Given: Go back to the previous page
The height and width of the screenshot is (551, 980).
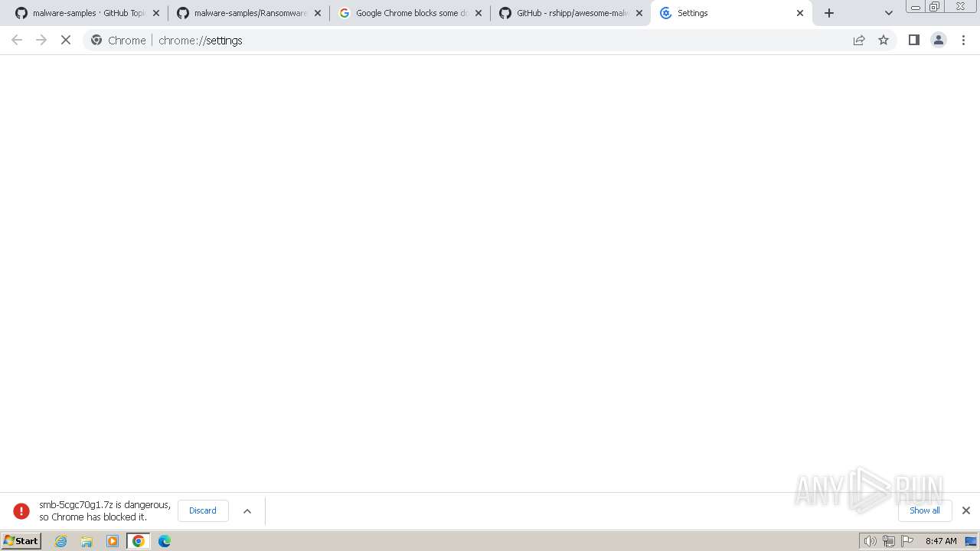Looking at the screenshot, I should [17, 40].
